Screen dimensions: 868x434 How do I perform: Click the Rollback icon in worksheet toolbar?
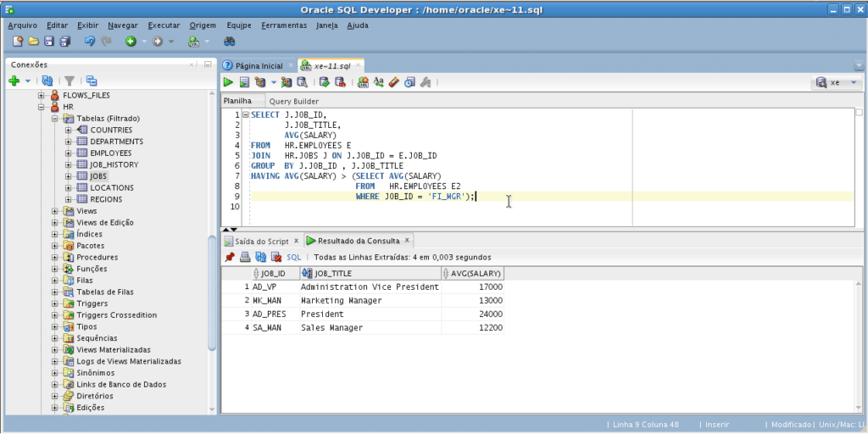tap(340, 82)
